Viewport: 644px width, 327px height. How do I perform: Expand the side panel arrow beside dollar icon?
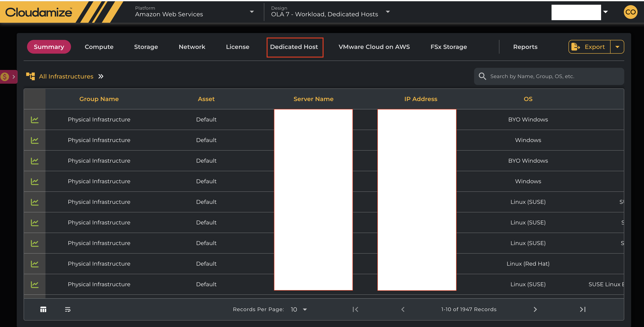tap(14, 77)
